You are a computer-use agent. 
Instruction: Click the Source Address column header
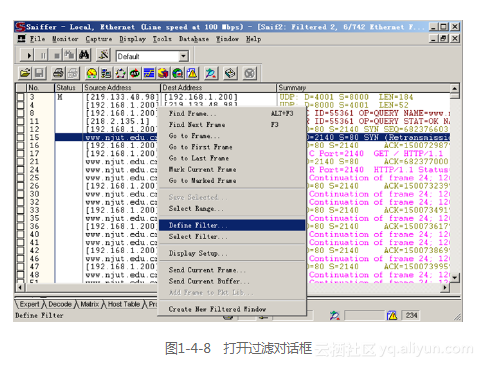click(121, 88)
